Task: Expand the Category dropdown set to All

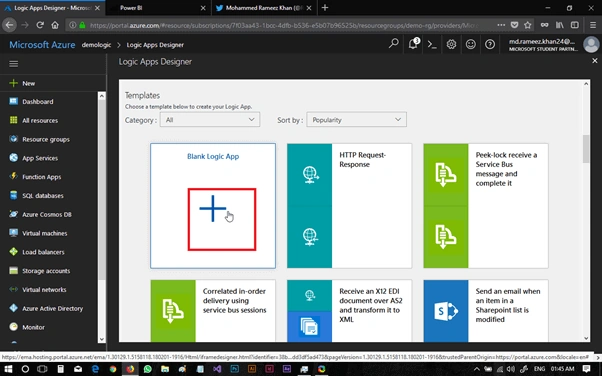Action: [210, 120]
